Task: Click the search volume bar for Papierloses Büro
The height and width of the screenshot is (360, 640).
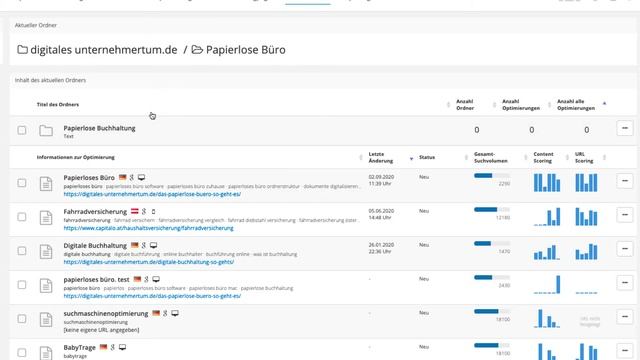Action: 492,176
